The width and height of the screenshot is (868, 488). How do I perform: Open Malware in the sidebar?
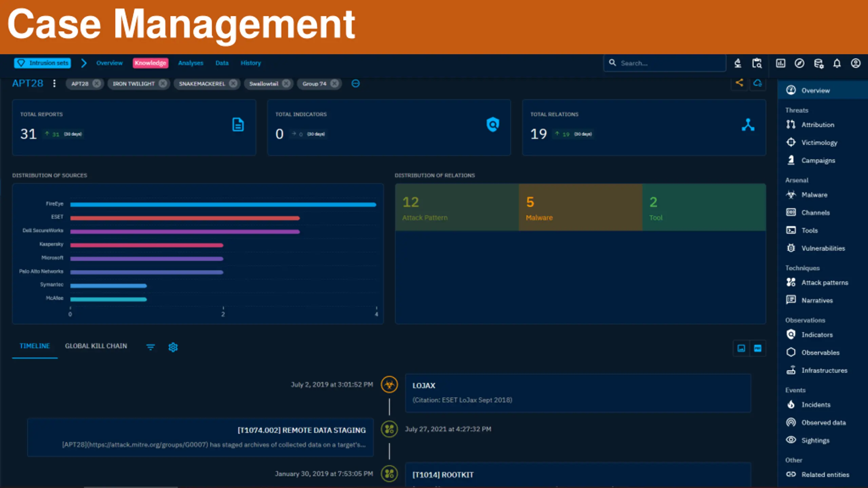[823, 195]
